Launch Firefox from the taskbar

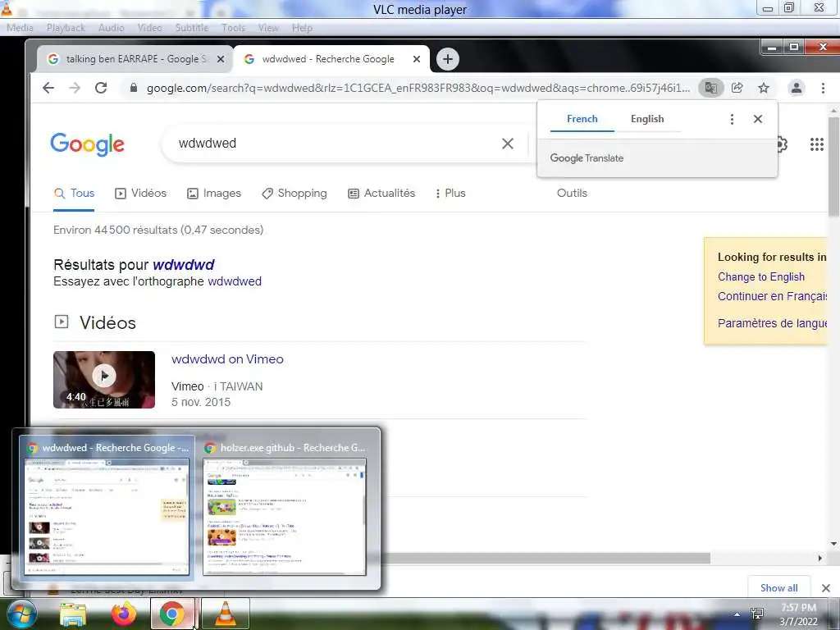123,614
